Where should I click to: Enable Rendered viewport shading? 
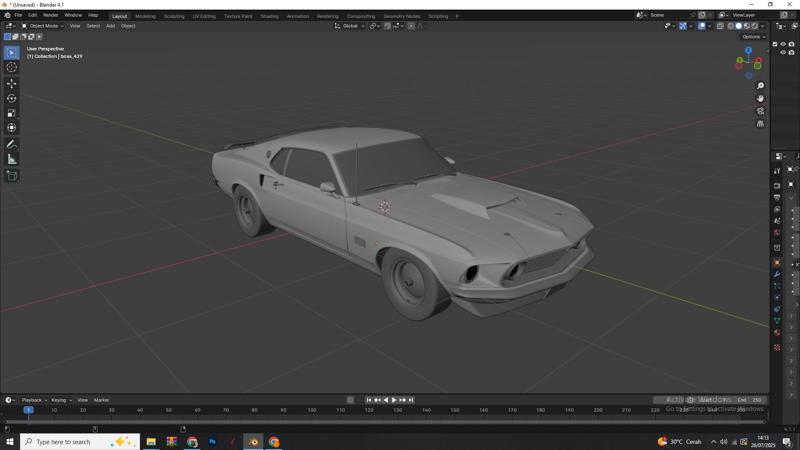click(755, 26)
